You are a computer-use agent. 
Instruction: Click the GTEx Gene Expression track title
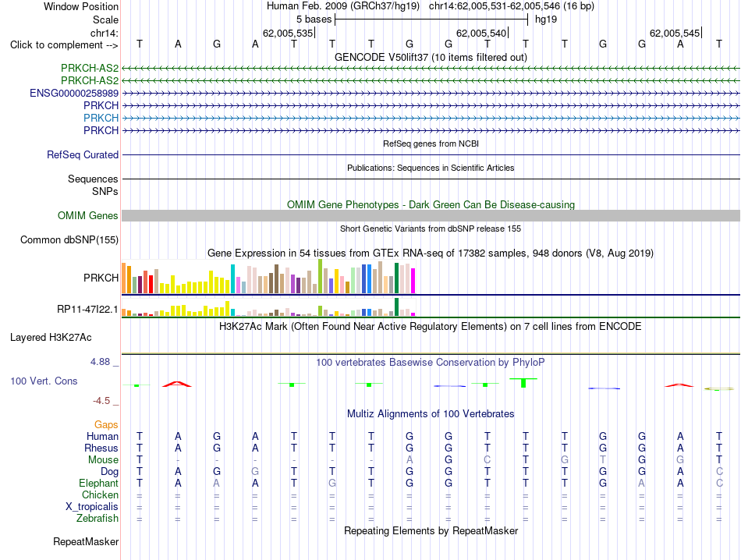coord(431,253)
